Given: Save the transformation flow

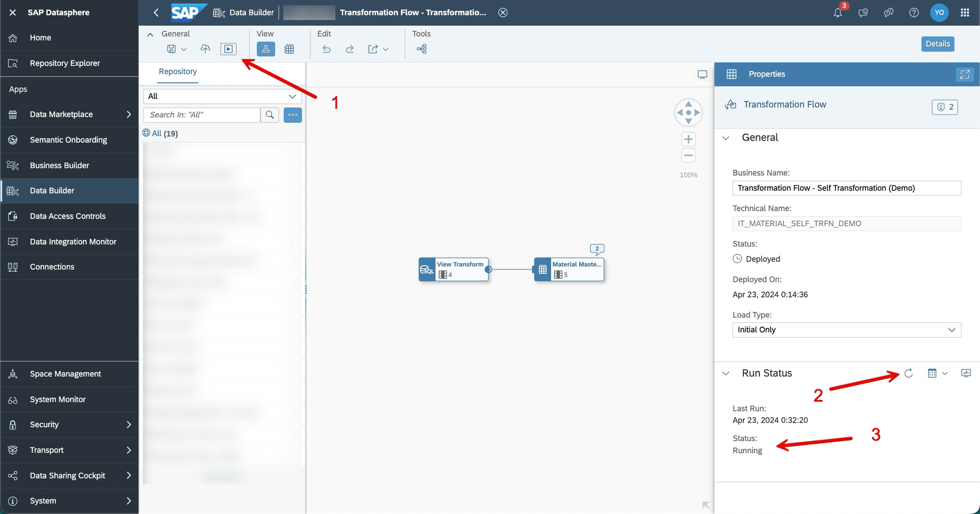Looking at the screenshot, I should [172, 49].
